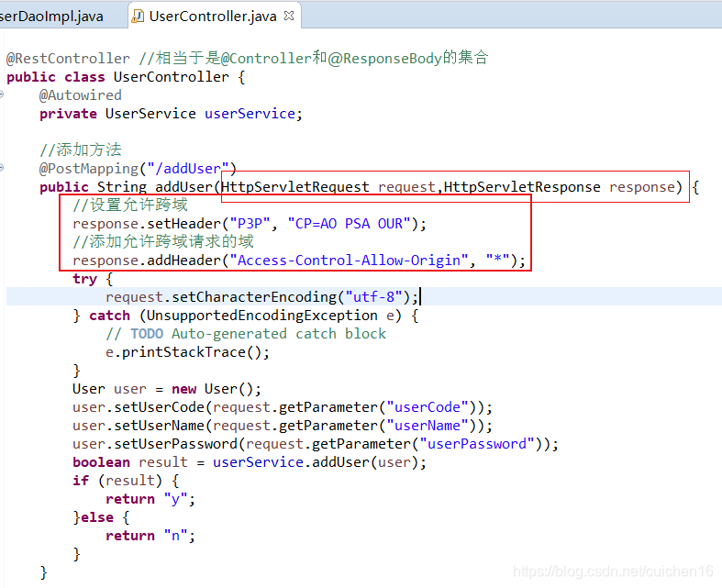Click the userService field name in the private declaration
The image size is (722, 588).
pos(250,114)
